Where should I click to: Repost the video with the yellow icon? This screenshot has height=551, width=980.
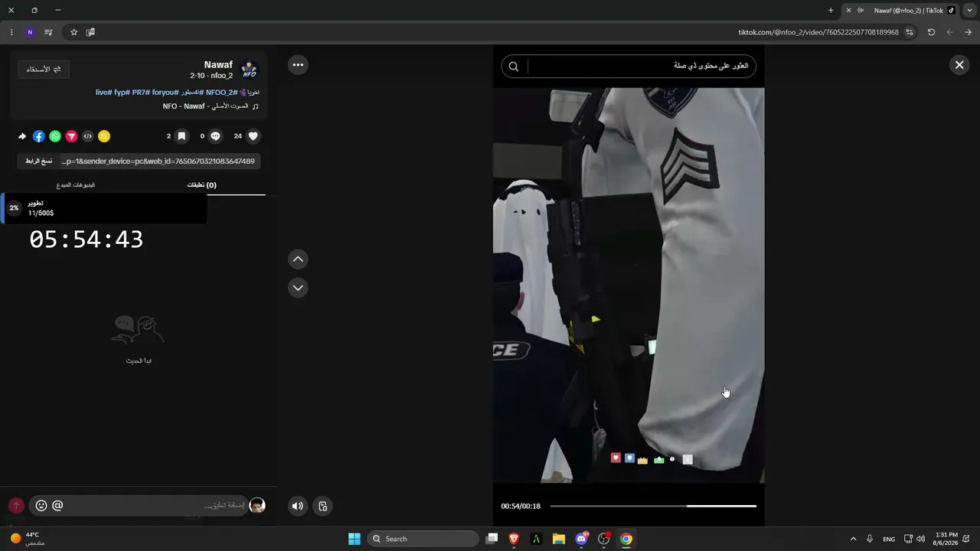(104, 136)
